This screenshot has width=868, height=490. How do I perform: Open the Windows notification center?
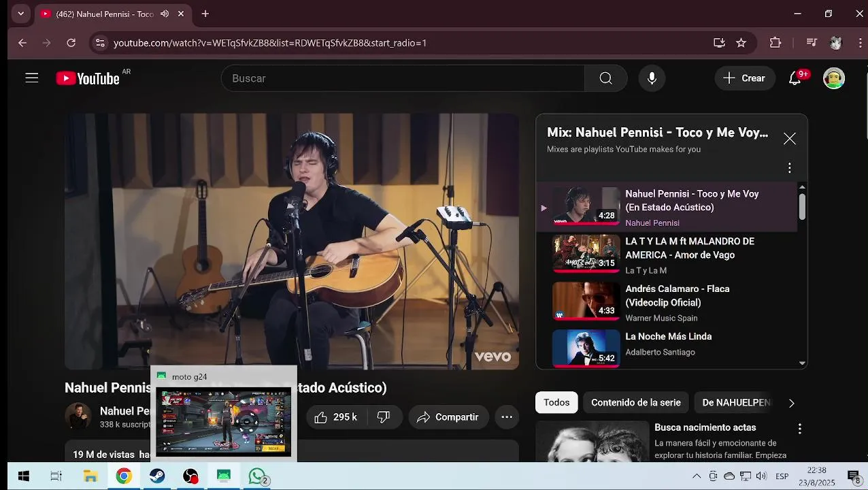tap(854, 476)
